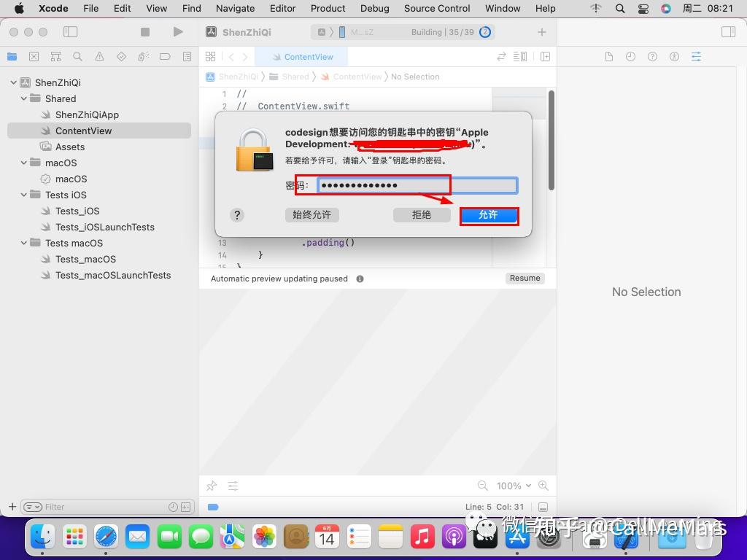Go forward in editor history
Screen dimensions: 747x560
(245, 57)
